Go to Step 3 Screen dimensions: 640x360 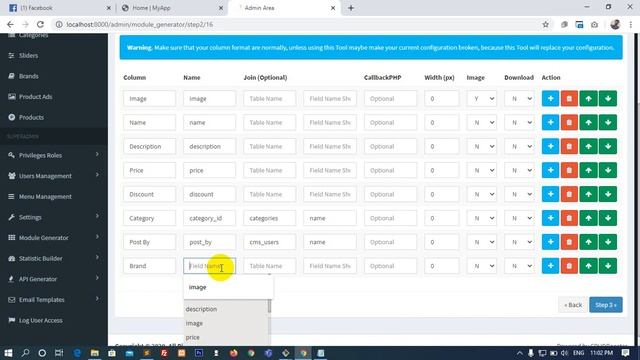[606, 305]
